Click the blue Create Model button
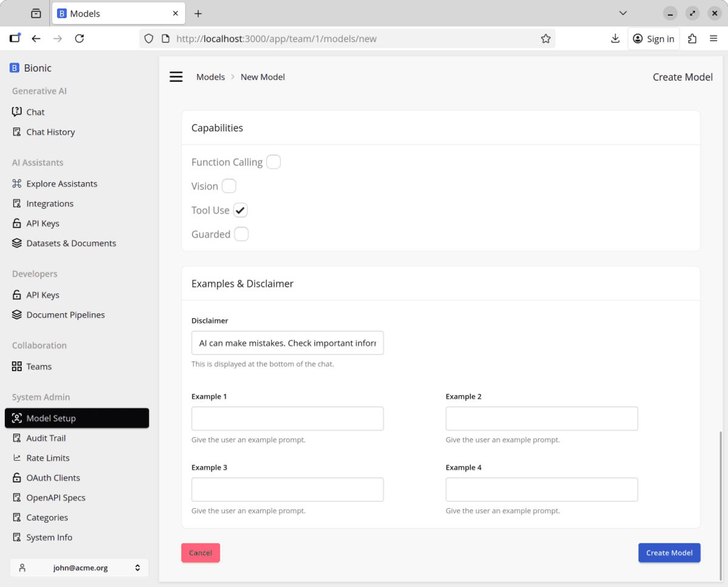 click(x=669, y=553)
